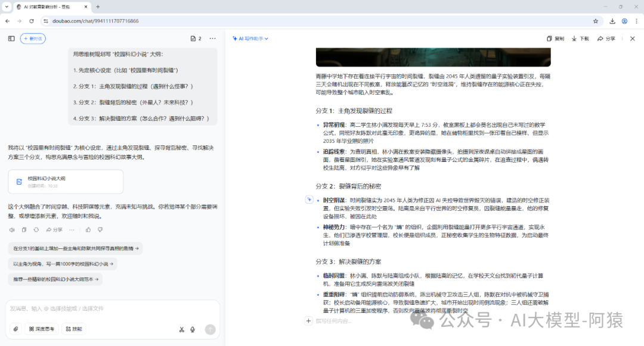Image resolution: width=644 pixels, height=346 pixels.
Task: Open more actions under chat response
Action: pyautogui.click(x=72, y=230)
